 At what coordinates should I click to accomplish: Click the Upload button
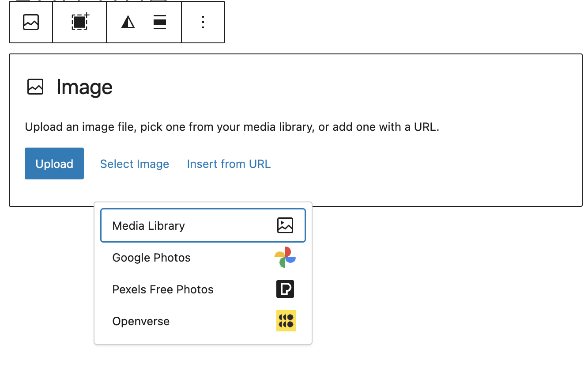[54, 163]
